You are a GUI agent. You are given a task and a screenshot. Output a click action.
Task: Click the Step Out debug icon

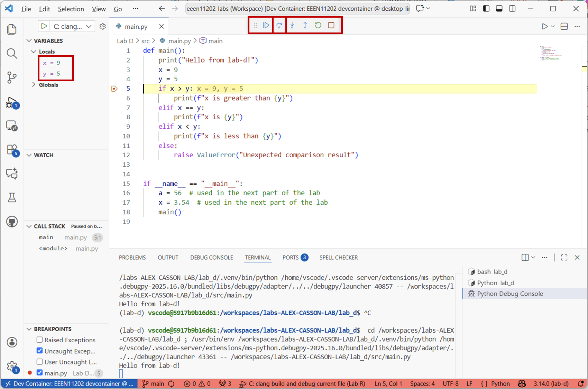coord(305,25)
